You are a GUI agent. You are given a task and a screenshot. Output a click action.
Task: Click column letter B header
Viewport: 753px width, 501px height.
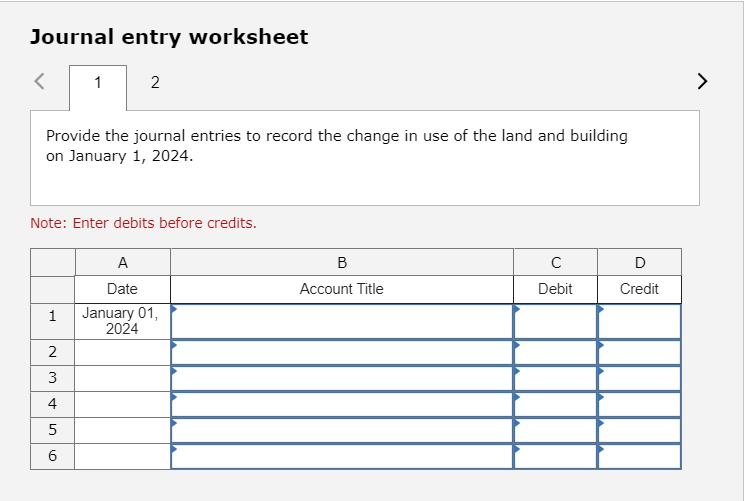tap(342, 262)
